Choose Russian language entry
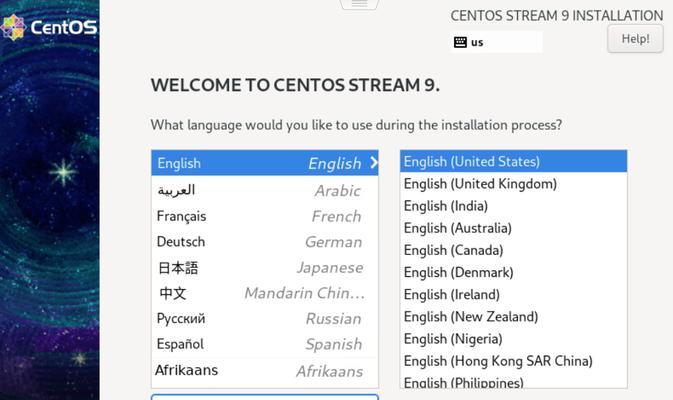This screenshot has height=400, width=673. (264, 319)
